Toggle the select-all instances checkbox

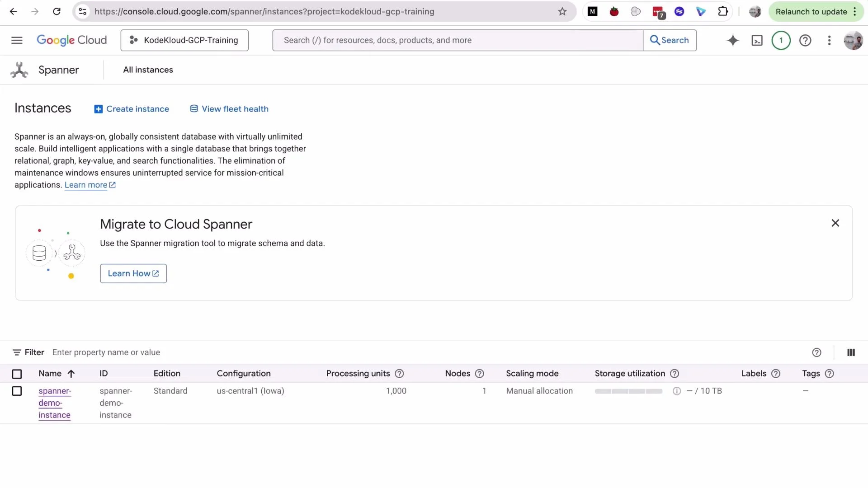[17, 374]
